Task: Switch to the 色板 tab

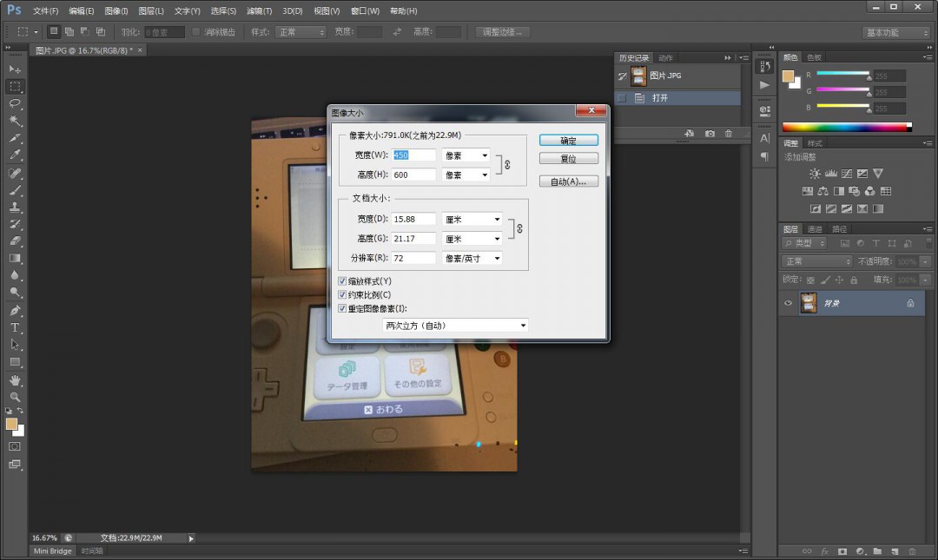Action: coord(814,57)
